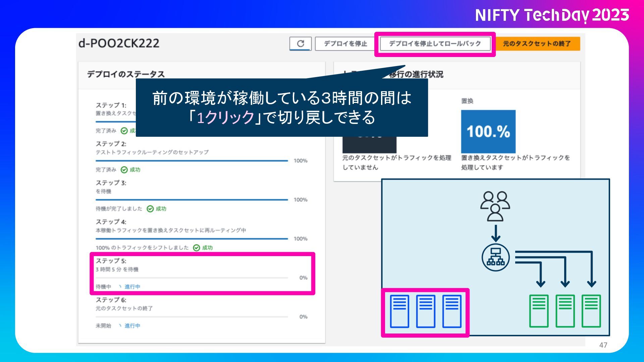
Task: Click the deployment ID d-POO2CK222 heading
Action: 119,43
